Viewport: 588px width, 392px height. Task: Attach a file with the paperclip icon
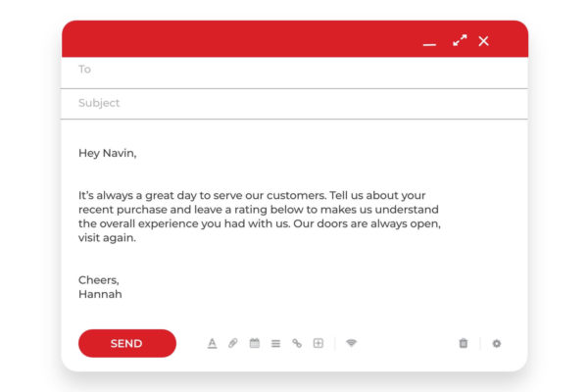233,343
